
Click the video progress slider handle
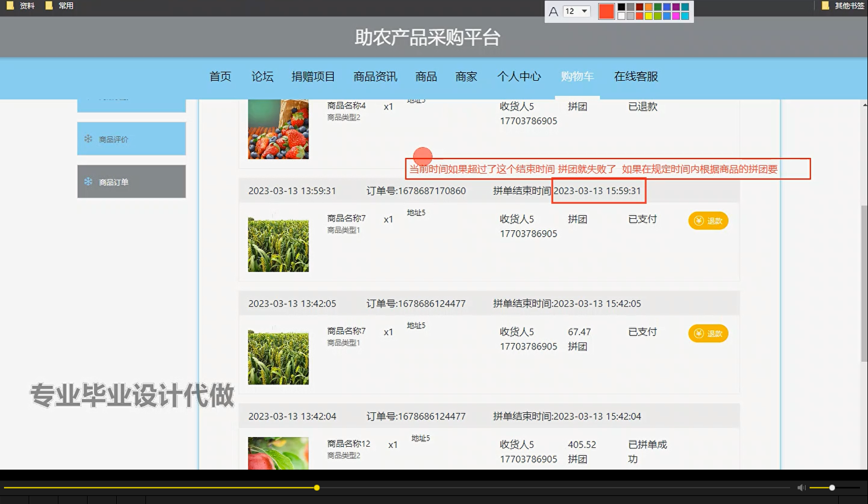(x=317, y=487)
